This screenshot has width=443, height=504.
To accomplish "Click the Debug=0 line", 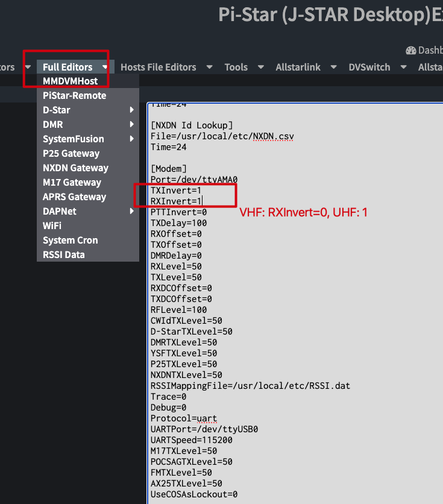I will click(x=168, y=408).
